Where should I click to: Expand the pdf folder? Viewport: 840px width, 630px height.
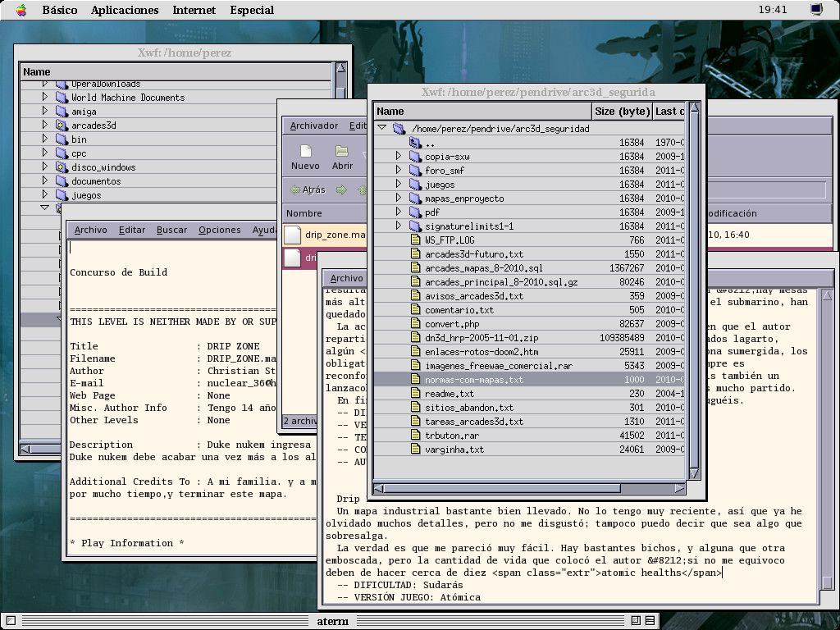(x=399, y=212)
